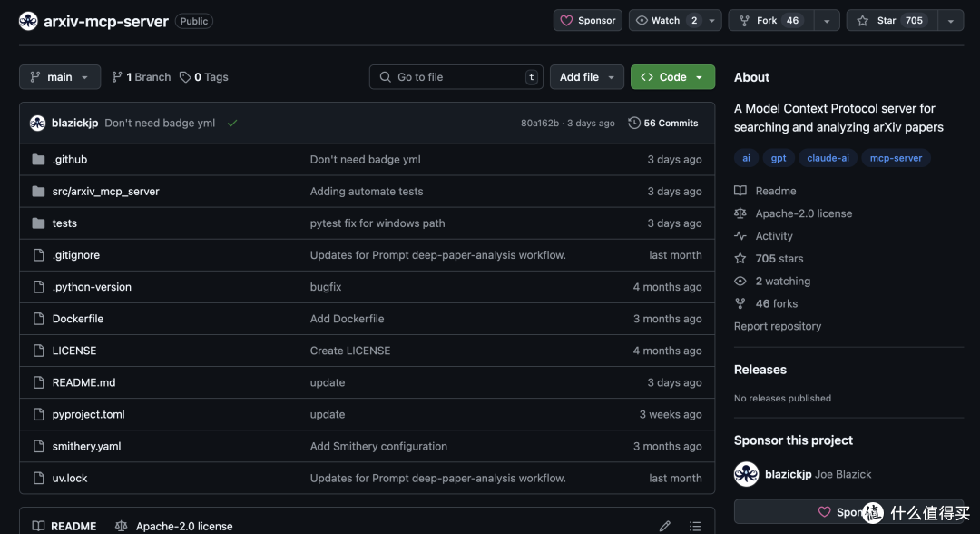
Task: Open the pyproject.toml file
Action: (x=88, y=414)
